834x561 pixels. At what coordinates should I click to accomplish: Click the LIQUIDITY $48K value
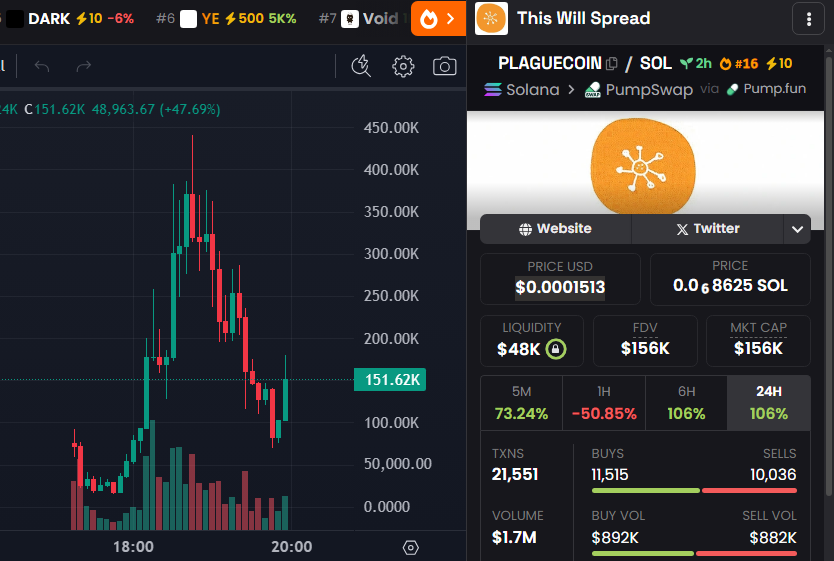(x=519, y=349)
